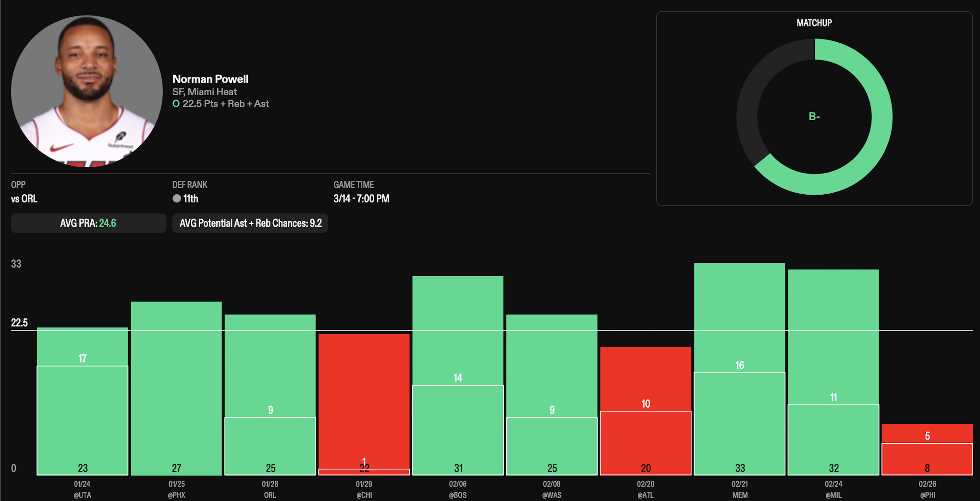
Task: Click the 02/21 MEM bar showing 33
Action: [739, 369]
